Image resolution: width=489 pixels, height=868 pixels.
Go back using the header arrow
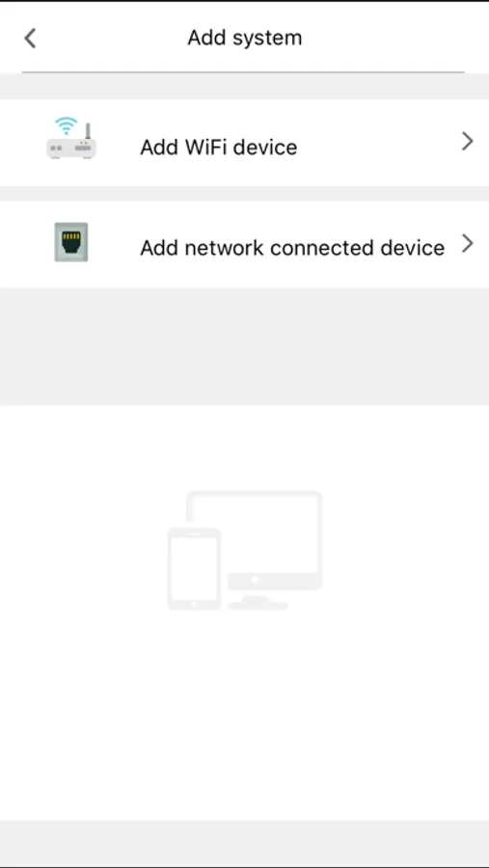[30, 39]
